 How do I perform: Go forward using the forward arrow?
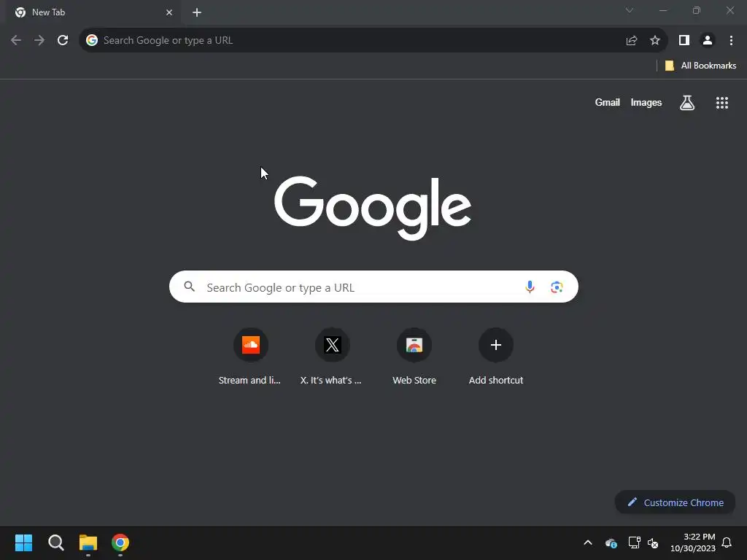(x=39, y=41)
